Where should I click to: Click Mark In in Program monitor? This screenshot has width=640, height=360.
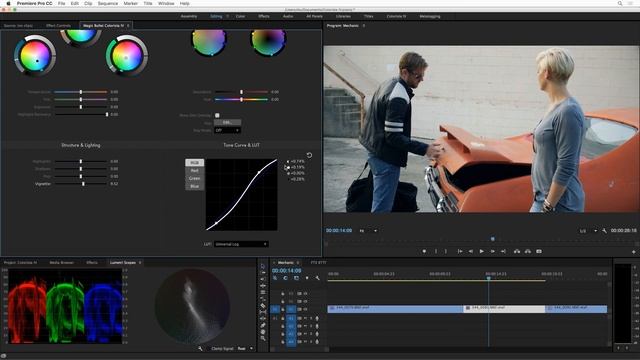(436, 251)
